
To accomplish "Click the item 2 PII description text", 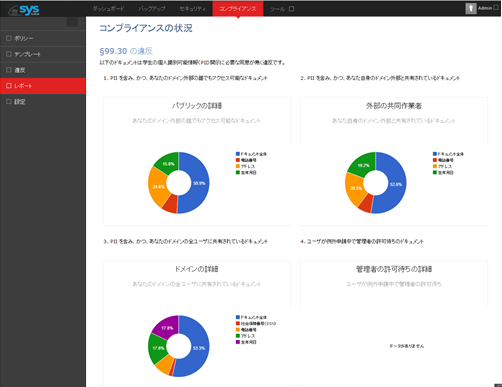I will tap(380, 78).
